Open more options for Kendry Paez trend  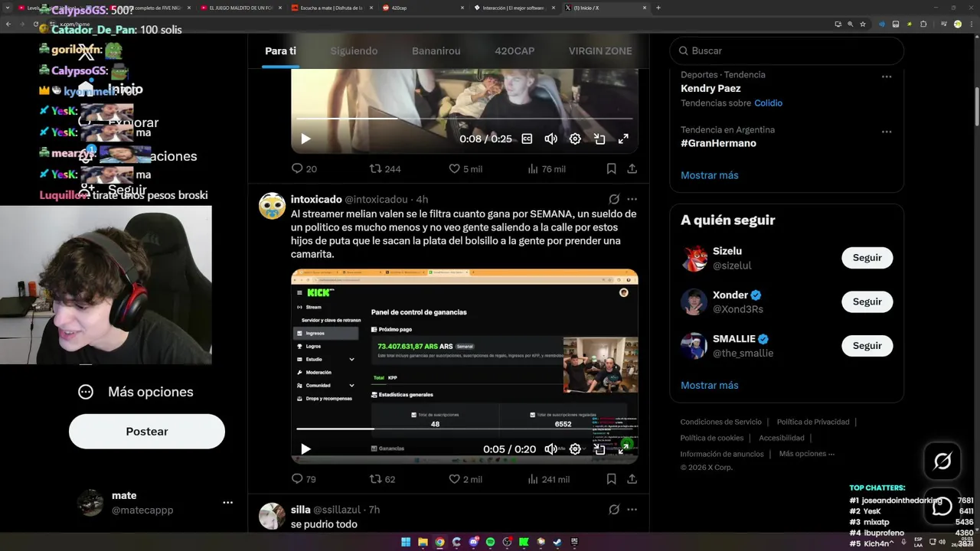pyautogui.click(x=887, y=77)
